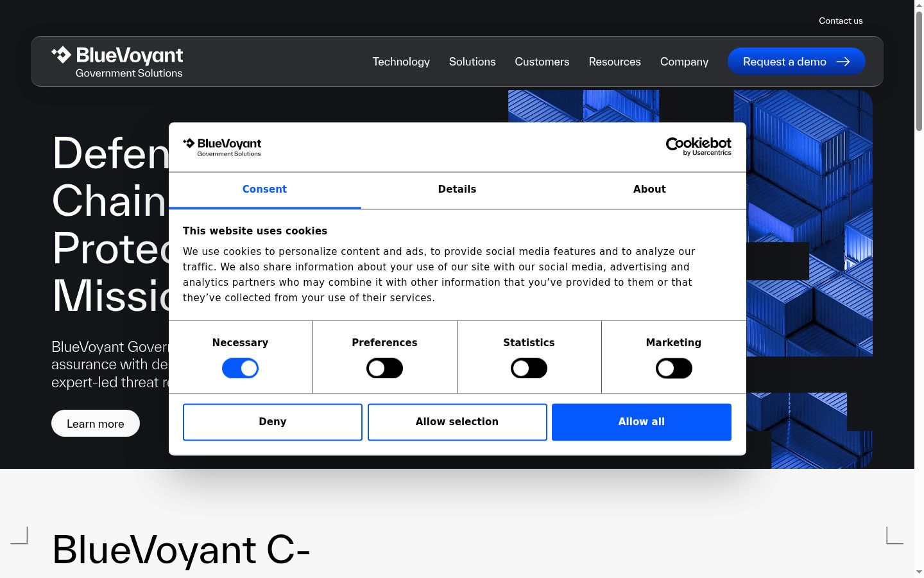Open the Contact us link

(841, 21)
